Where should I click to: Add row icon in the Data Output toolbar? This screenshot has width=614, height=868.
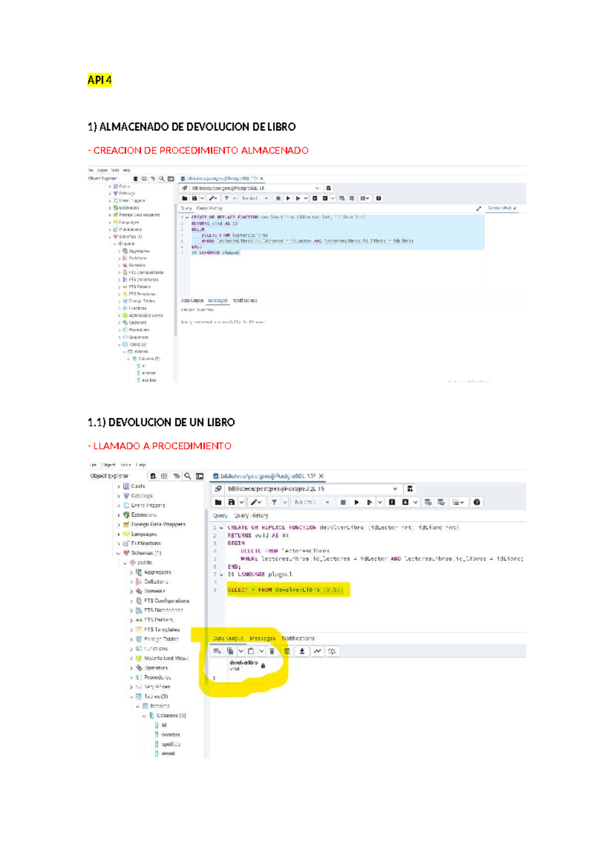(x=217, y=651)
